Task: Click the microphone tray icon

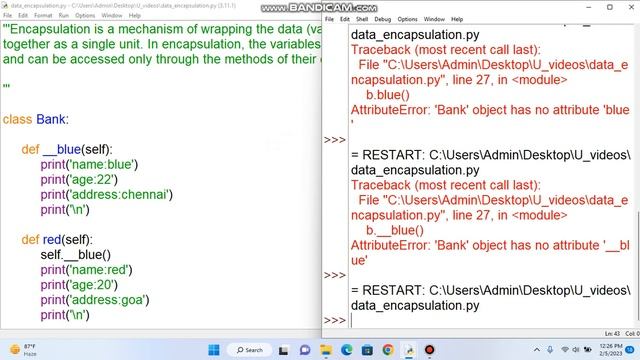Action: (x=550, y=350)
